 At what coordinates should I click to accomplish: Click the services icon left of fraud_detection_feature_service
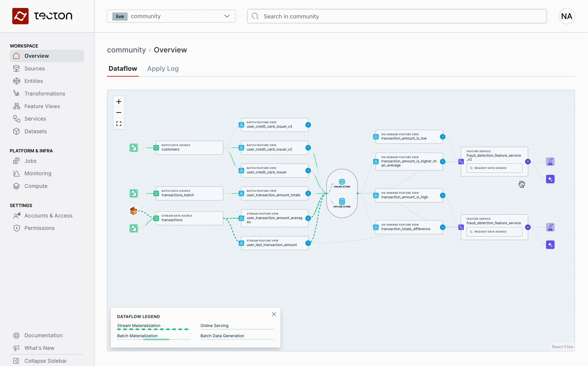(461, 227)
